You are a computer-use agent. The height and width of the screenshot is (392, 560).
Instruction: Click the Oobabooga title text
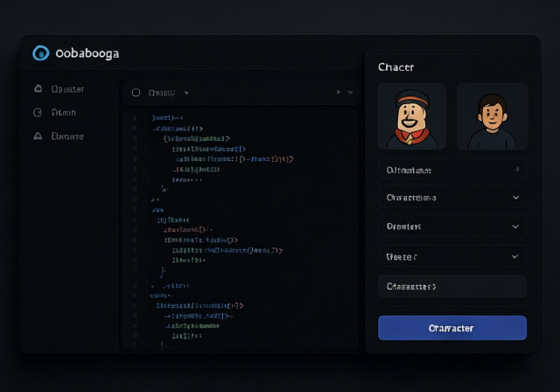[87, 53]
